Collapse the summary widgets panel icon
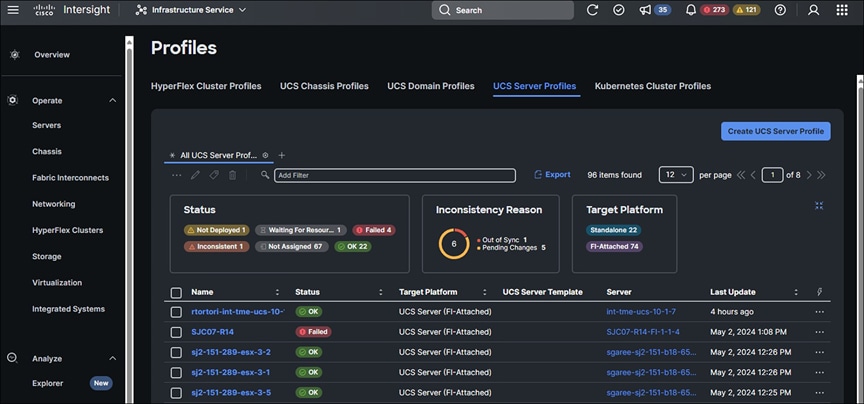 [x=819, y=206]
